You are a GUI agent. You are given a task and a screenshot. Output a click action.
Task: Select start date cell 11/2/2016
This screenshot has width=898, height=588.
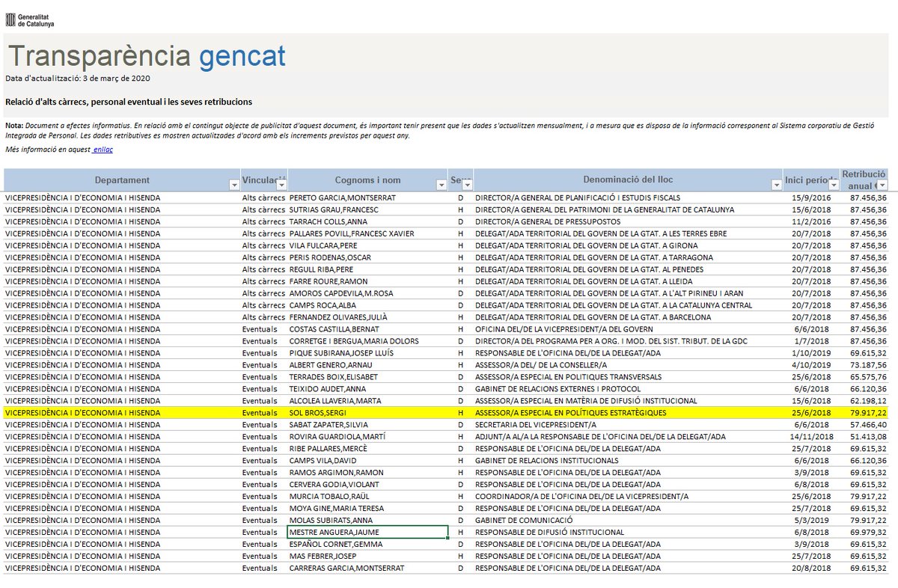(811, 221)
